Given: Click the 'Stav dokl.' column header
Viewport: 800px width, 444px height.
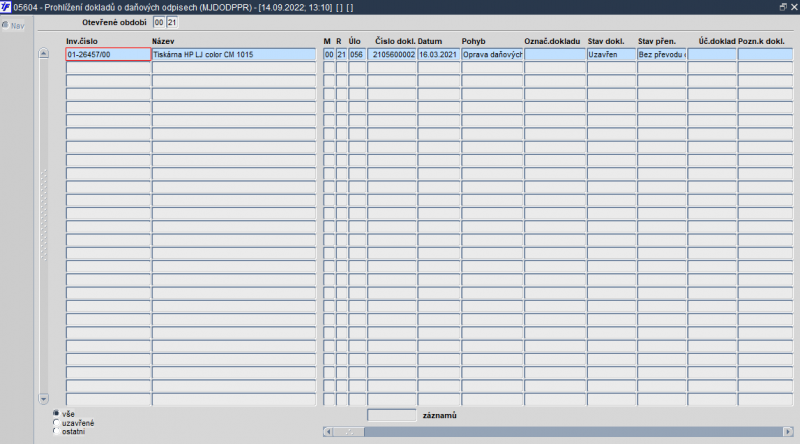Looking at the screenshot, I should pyautogui.click(x=606, y=41).
